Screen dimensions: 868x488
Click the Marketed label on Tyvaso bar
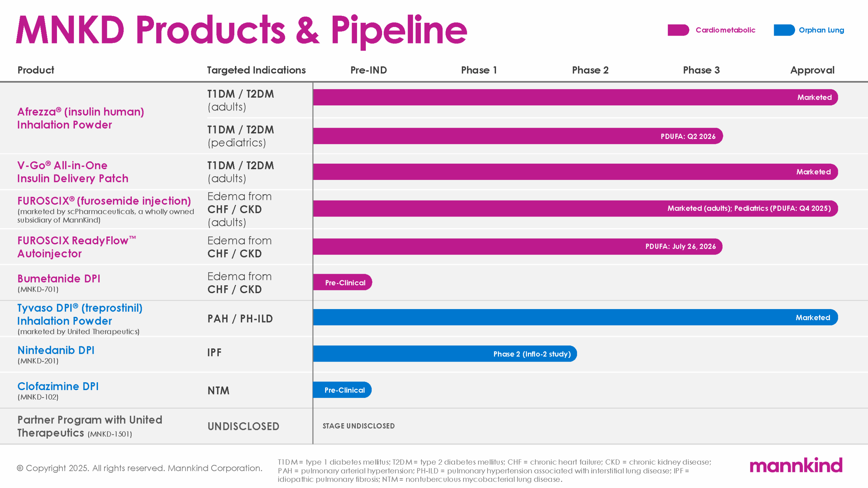click(x=812, y=318)
